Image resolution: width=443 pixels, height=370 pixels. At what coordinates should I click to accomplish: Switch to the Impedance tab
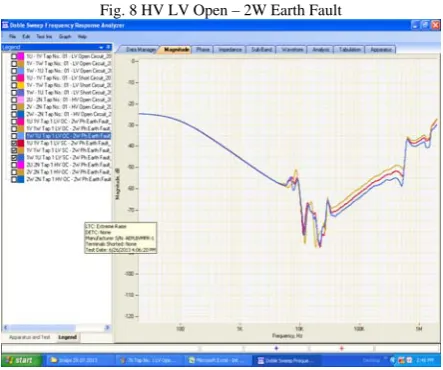(x=230, y=50)
